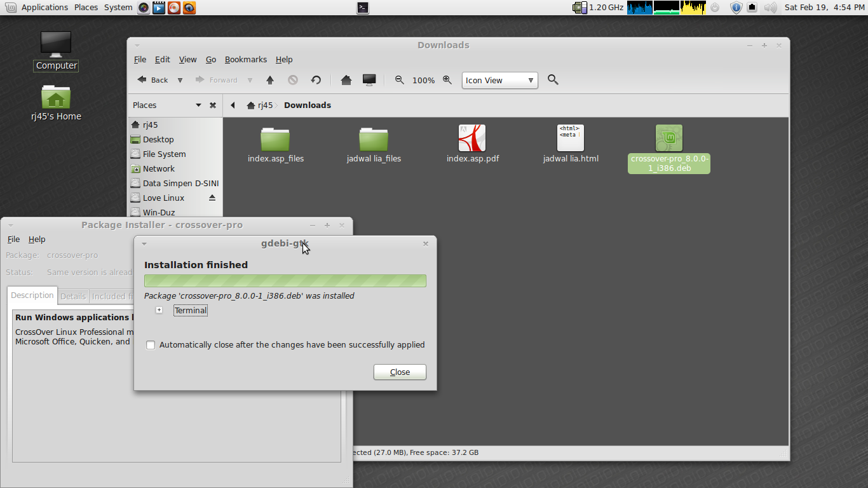Open Package Installer window menu arrow
The width and height of the screenshot is (868, 488).
11,225
